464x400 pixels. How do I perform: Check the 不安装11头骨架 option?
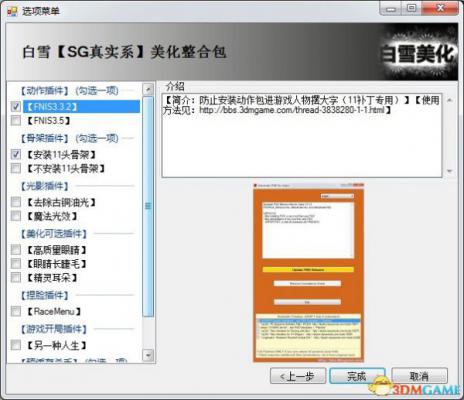tap(16, 168)
